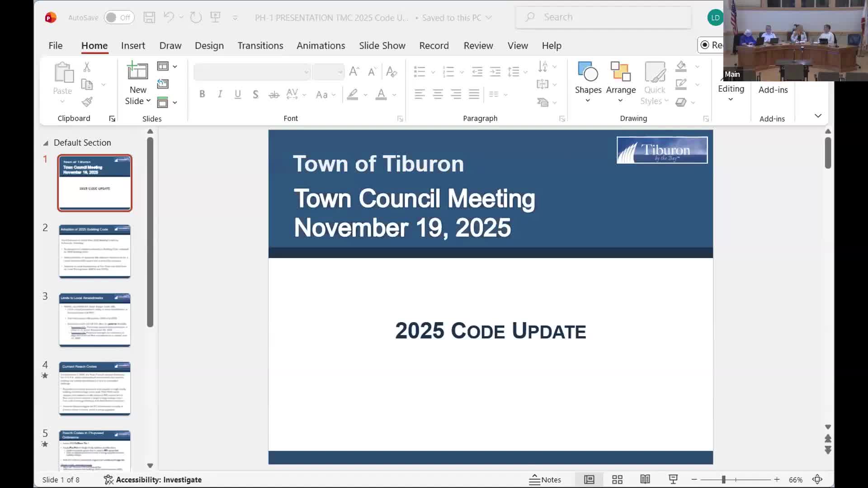This screenshot has width=868, height=488.
Task: Open the Transitions tab
Action: coord(260,45)
